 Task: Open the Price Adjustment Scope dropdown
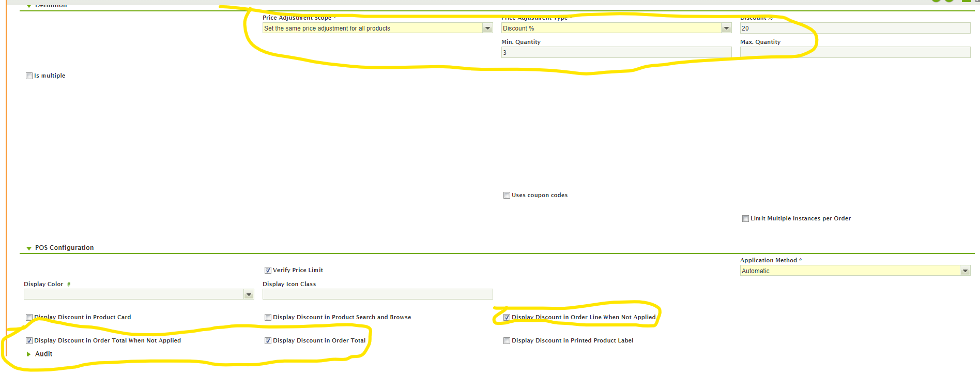coord(487,28)
